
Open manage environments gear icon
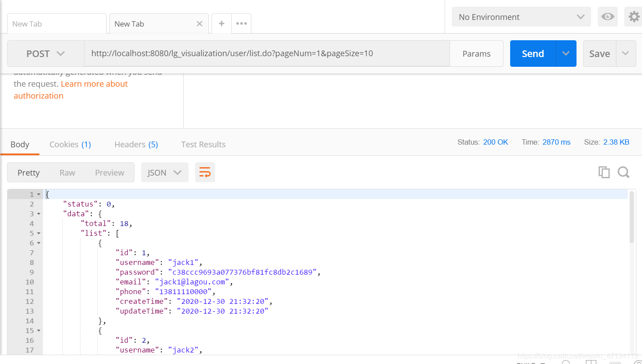point(634,17)
